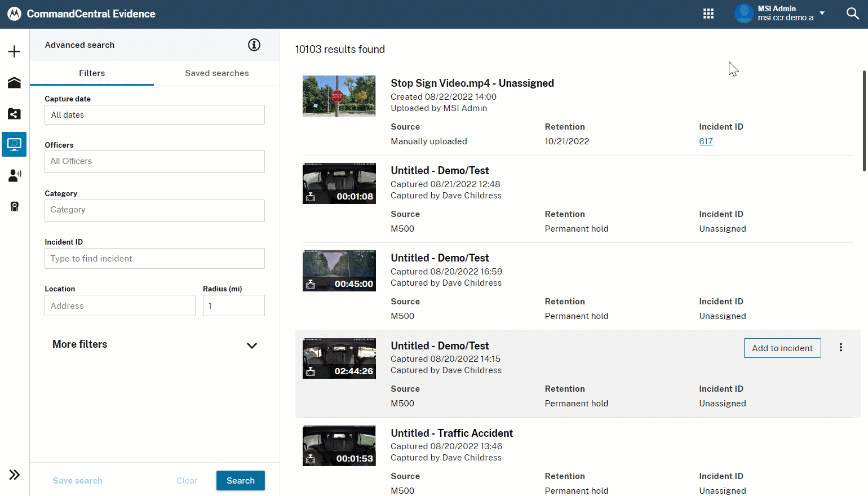Image resolution: width=868 pixels, height=496 pixels.
Task: Click the magnifier search icon in header
Action: [852, 14]
